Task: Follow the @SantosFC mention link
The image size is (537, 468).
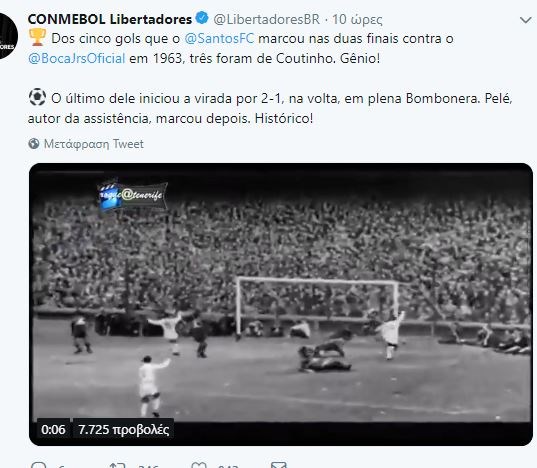Action: click(219, 38)
